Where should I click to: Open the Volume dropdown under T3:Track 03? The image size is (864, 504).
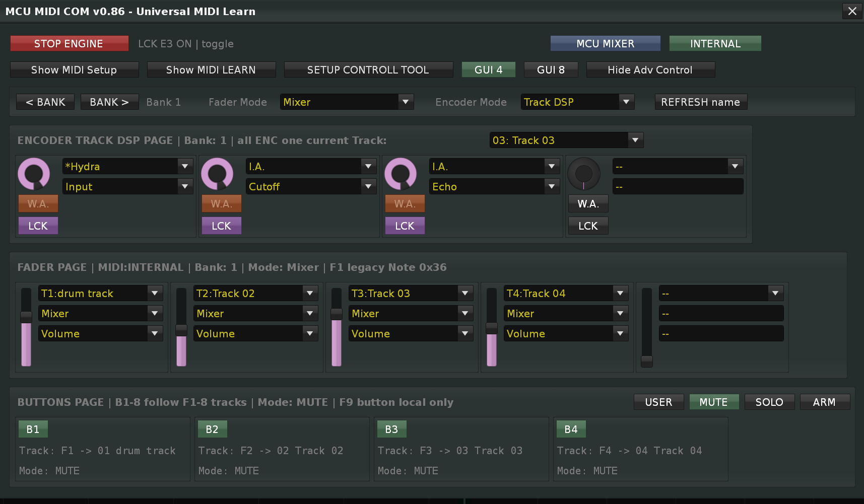[411, 334]
